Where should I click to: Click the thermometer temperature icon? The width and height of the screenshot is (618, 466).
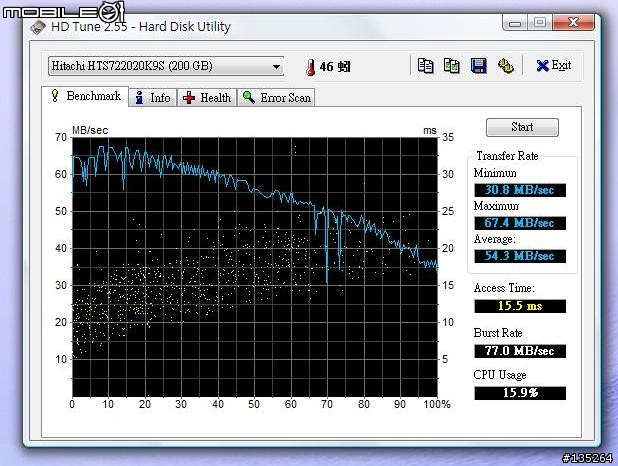(x=311, y=67)
